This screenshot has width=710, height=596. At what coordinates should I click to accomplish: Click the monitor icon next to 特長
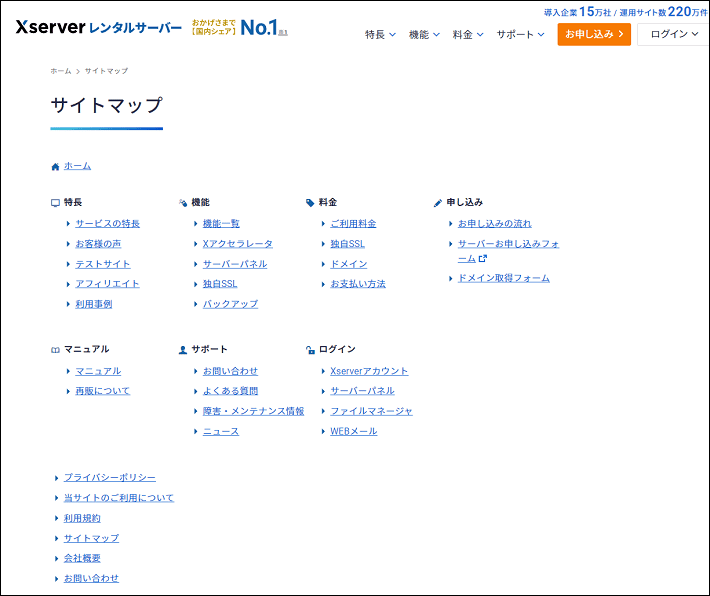click(55, 202)
